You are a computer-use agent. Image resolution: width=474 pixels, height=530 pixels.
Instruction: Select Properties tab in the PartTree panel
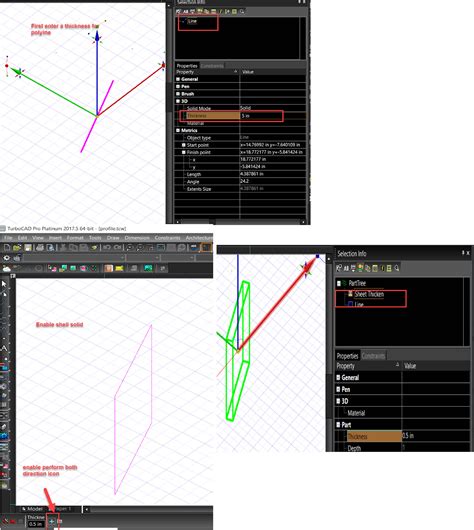pyautogui.click(x=347, y=356)
